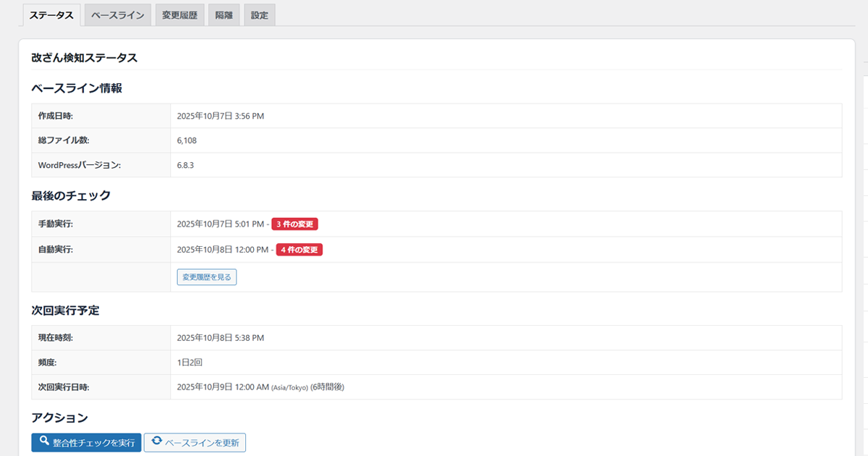
Task: Switch to the ステータス tab
Action: 51,15
